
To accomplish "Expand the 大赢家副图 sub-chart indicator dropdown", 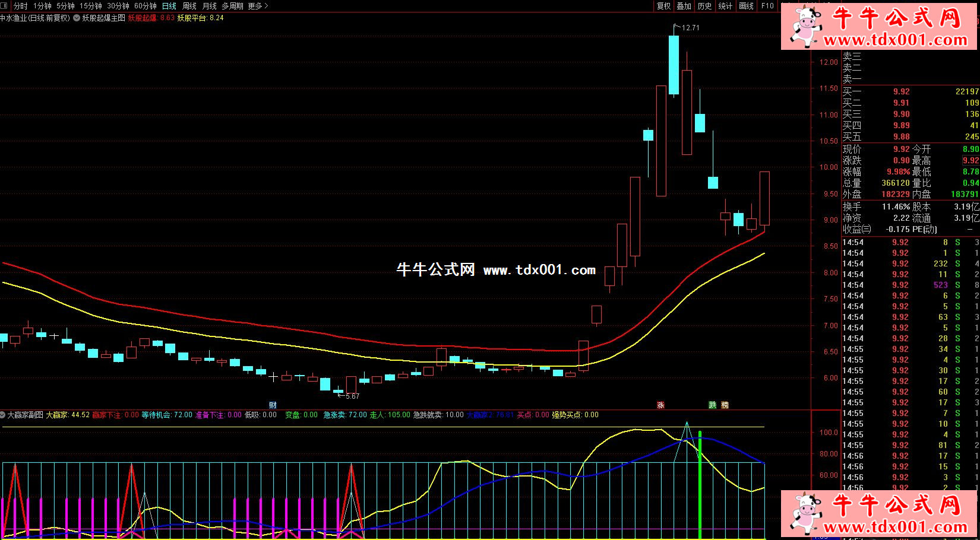I will pos(3,415).
